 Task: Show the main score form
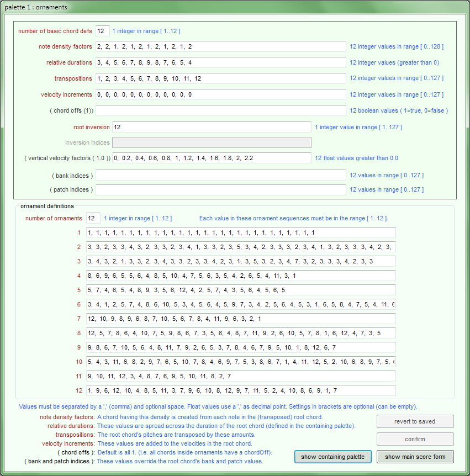coord(415,457)
